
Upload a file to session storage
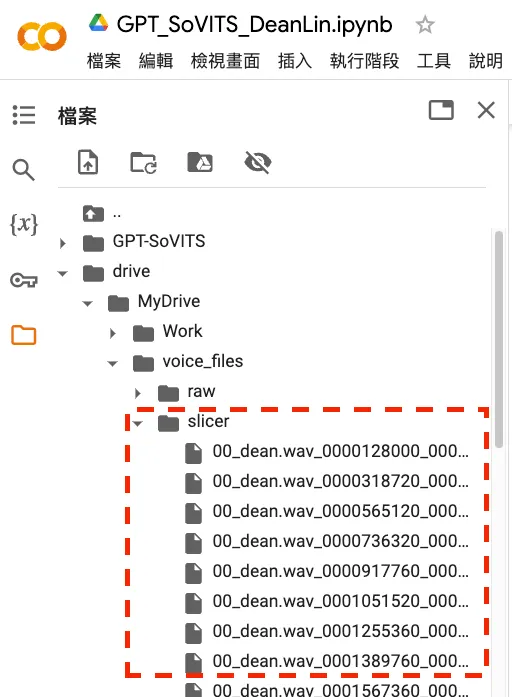point(88,162)
